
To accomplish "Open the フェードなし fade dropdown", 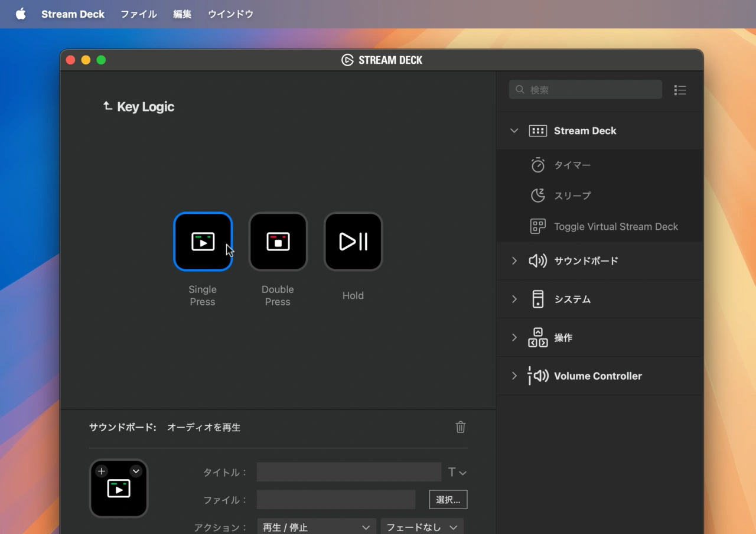I will pyautogui.click(x=422, y=526).
